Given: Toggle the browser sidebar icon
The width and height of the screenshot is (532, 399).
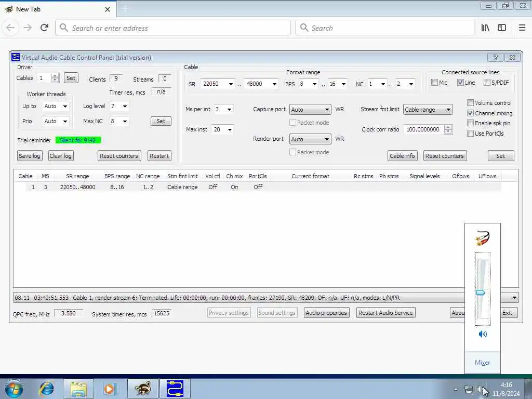Looking at the screenshot, I should tap(502, 28).
